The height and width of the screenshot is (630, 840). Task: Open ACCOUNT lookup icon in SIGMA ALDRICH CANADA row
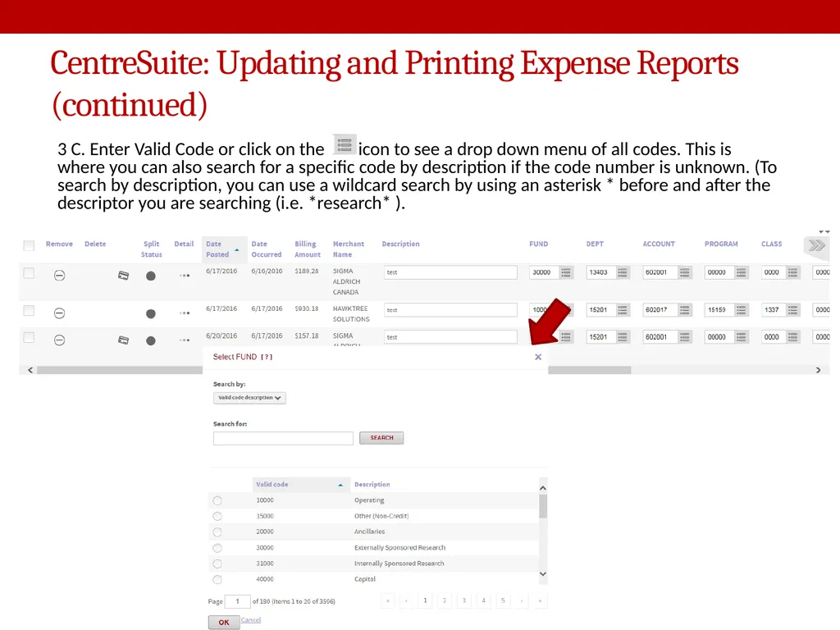[685, 272]
